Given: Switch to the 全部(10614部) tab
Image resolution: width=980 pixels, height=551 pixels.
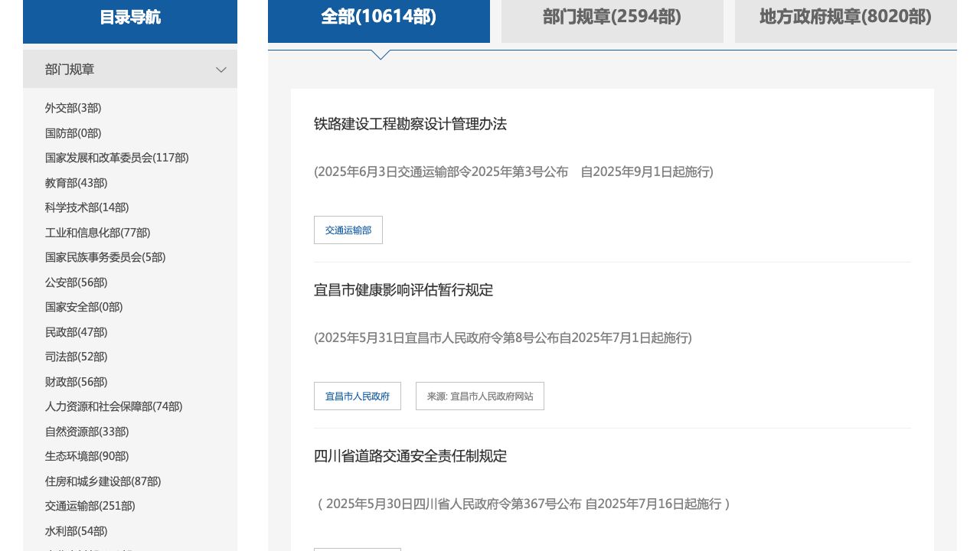Looking at the screenshot, I should pos(379,17).
